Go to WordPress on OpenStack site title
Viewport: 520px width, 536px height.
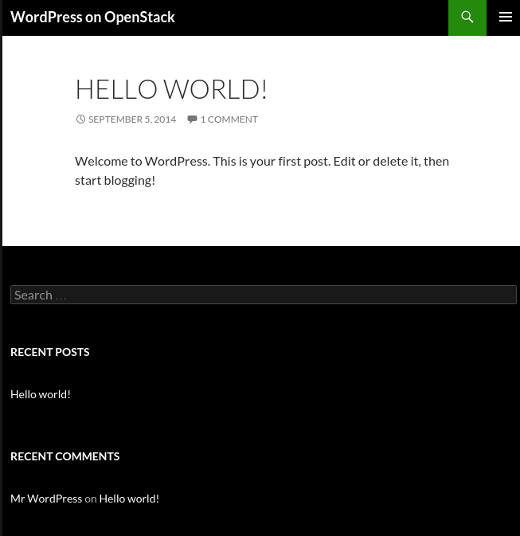(93, 17)
